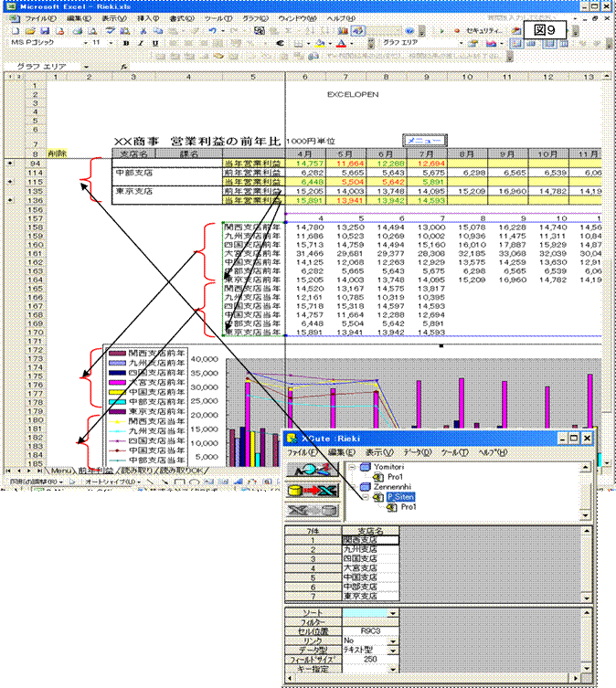Viewport: 616px width, 688px height.
Task: Expand outline group at row 136
Action: pyautogui.click(x=10, y=200)
